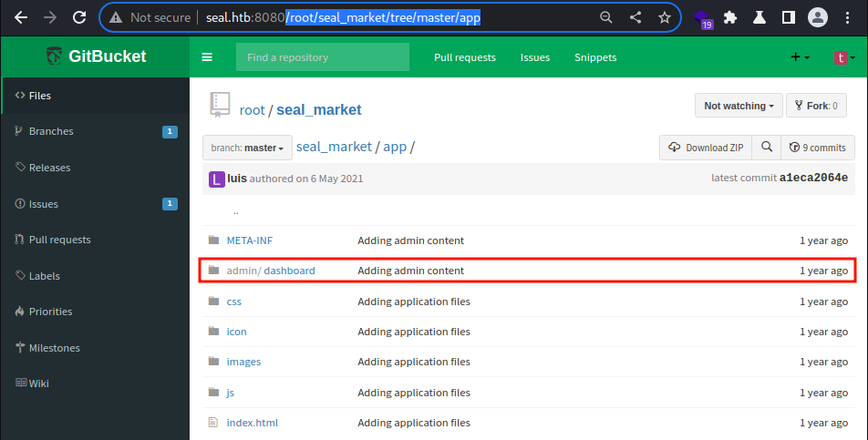868x440 pixels.
Task: Open the plus create-new dropdown
Action: coord(800,56)
